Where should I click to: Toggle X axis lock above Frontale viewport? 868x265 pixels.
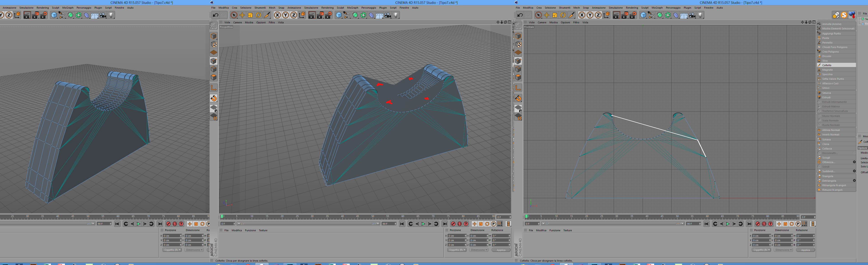click(x=582, y=15)
